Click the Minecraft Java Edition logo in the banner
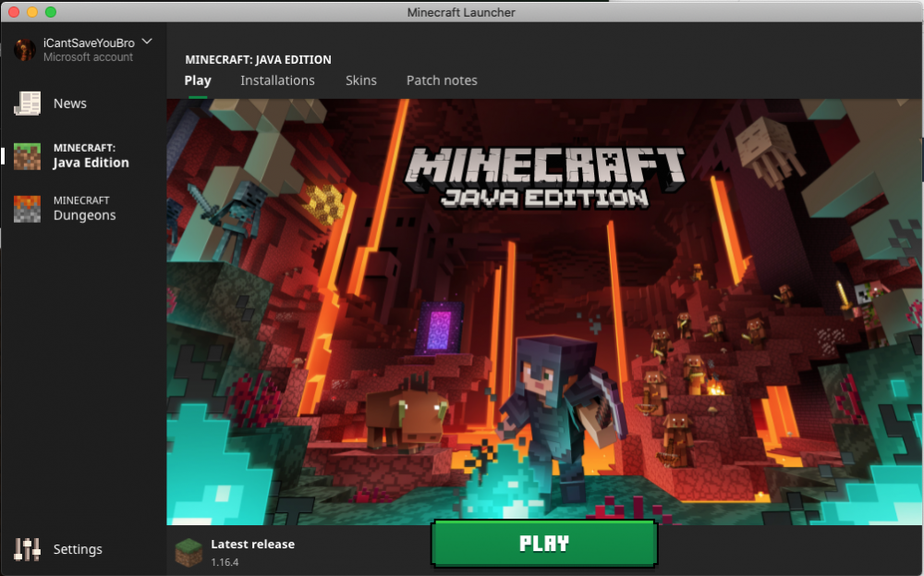 coord(546,176)
